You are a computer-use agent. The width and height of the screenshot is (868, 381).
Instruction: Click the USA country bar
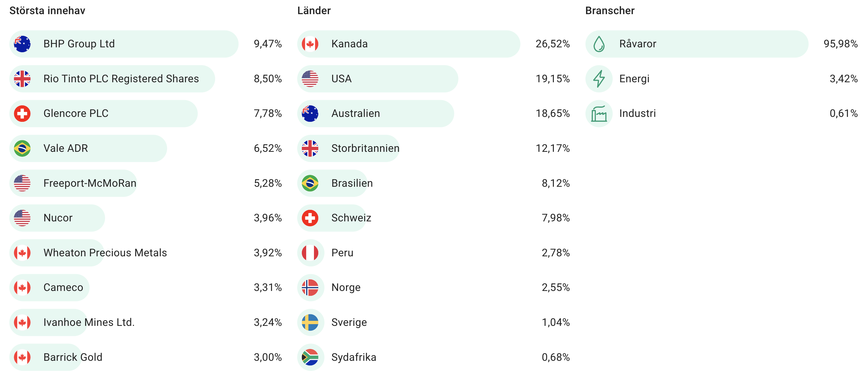(x=377, y=79)
